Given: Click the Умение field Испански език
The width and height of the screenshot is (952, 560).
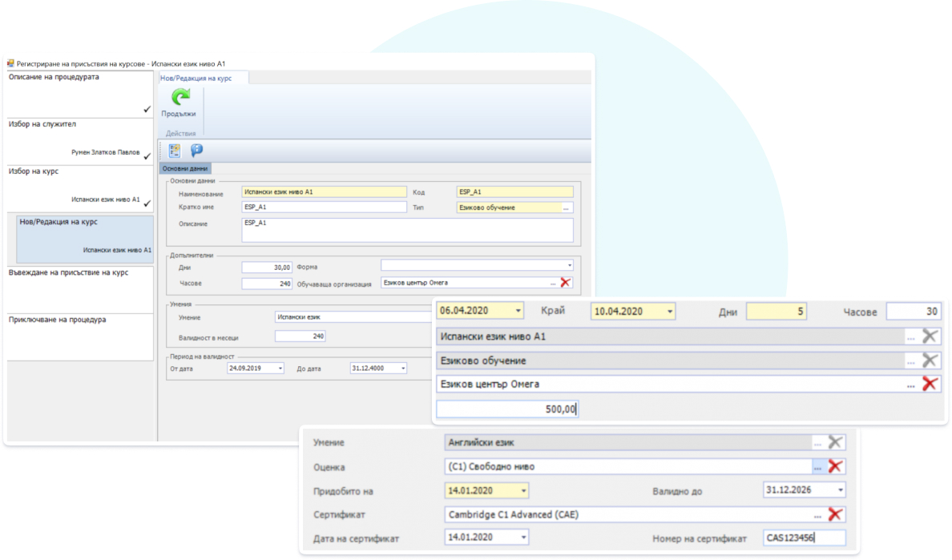Looking at the screenshot, I should tap(354, 316).
